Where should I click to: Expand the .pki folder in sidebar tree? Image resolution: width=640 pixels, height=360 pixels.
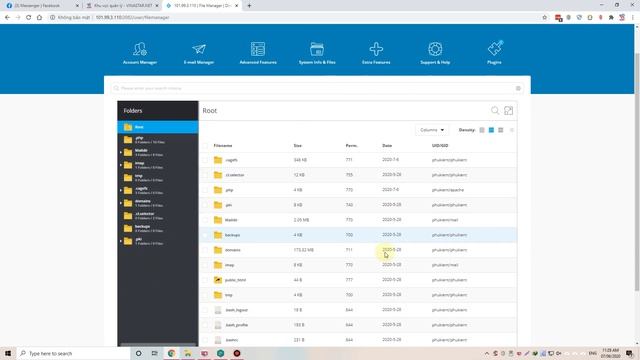pos(121,241)
